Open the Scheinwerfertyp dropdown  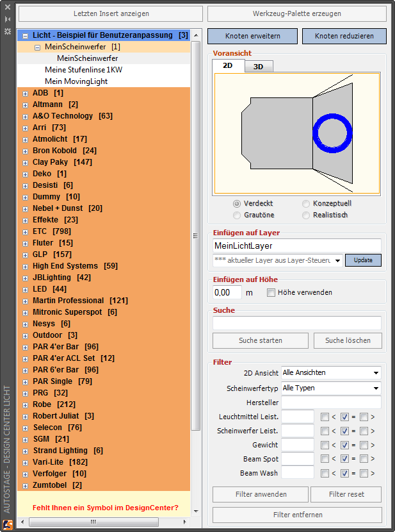tap(331, 388)
